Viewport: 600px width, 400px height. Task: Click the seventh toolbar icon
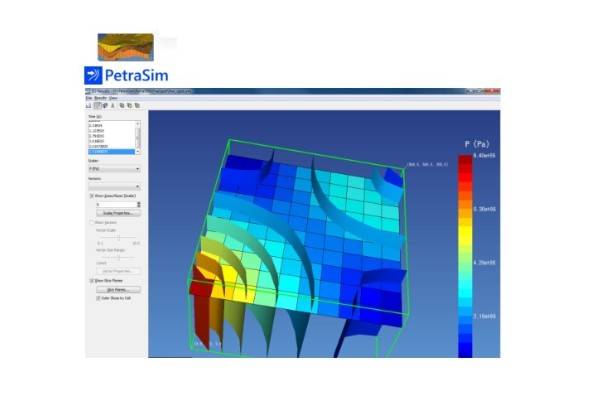click(138, 105)
